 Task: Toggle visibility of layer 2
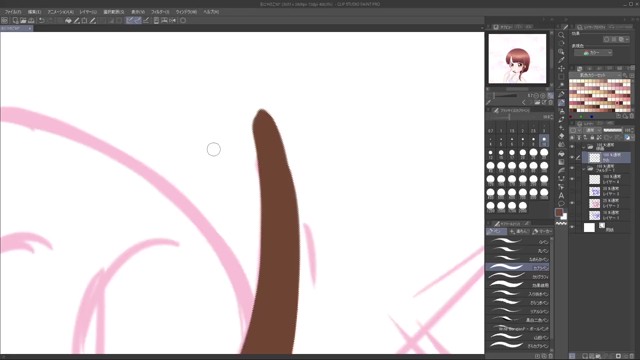(x=572, y=203)
